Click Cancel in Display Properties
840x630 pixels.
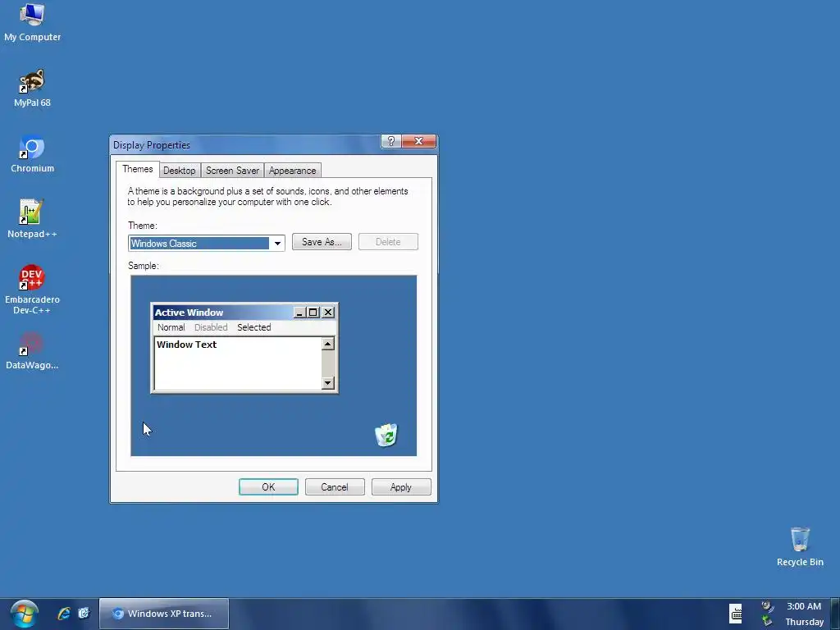tap(335, 487)
